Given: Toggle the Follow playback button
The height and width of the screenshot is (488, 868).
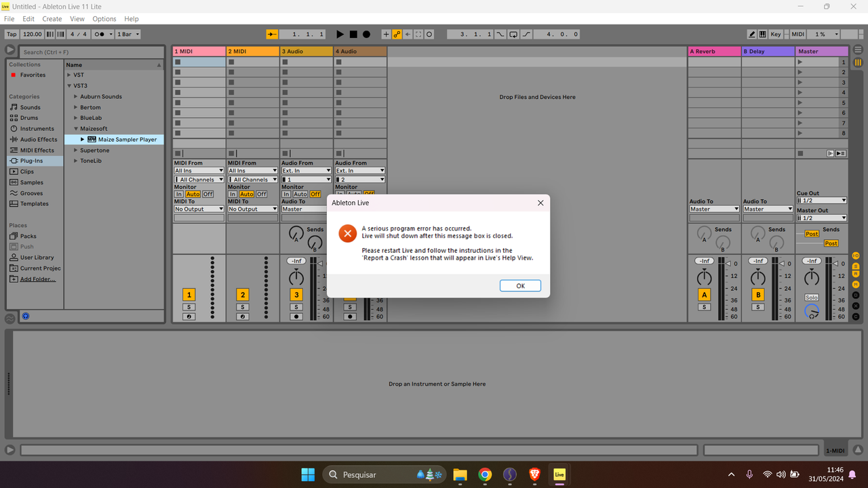Looking at the screenshot, I should 272,34.
